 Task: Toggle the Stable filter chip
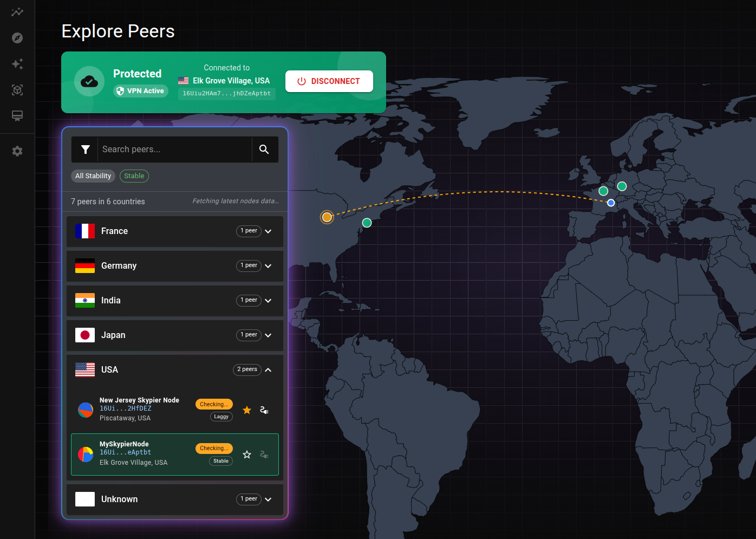pyautogui.click(x=134, y=176)
